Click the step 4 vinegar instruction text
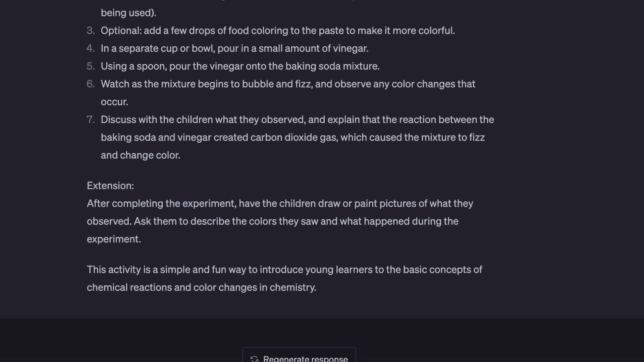This screenshot has width=644, height=362. click(x=234, y=48)
